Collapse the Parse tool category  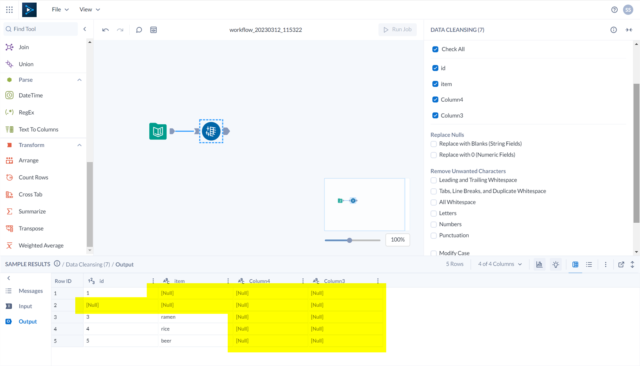pos(79,80)
